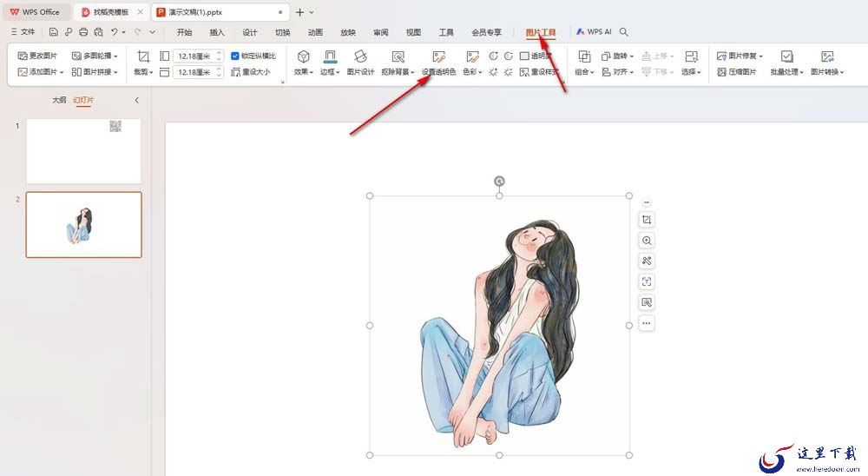Screen dimensions: 868x476
Task: Open the 抠除背景 background removal tool
Action: click(398, 63)
